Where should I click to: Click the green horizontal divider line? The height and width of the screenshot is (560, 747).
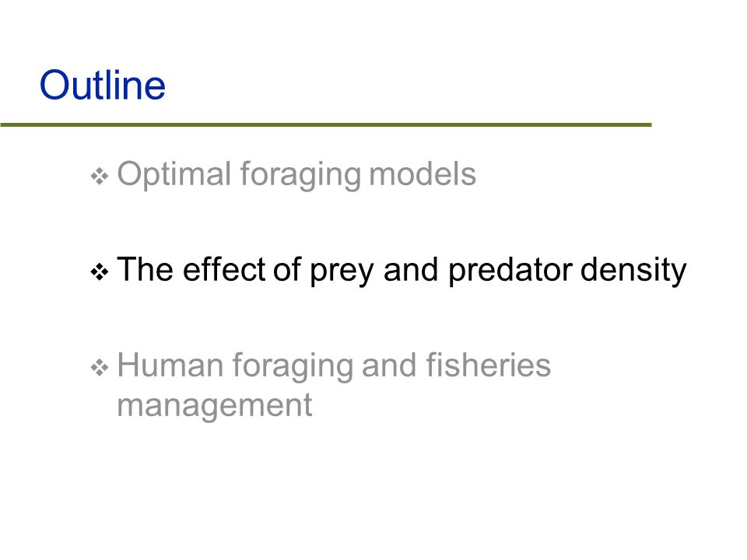coord(326,124)
